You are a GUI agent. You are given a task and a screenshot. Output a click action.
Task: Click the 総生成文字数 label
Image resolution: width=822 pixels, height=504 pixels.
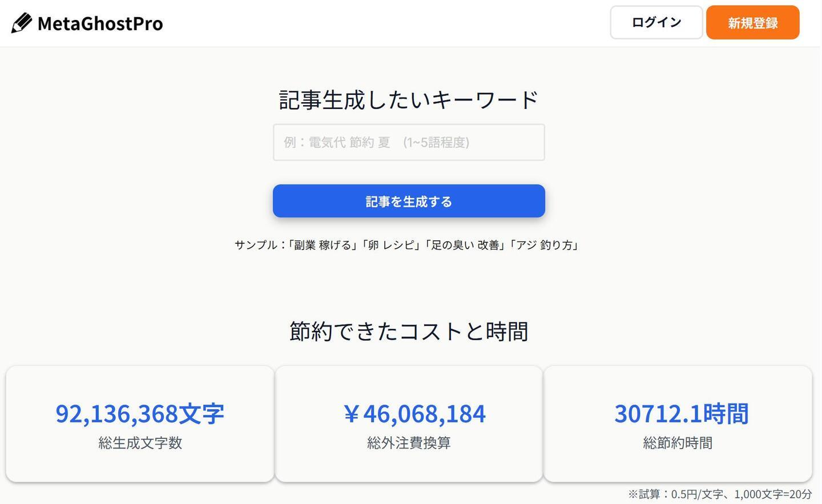140,443
